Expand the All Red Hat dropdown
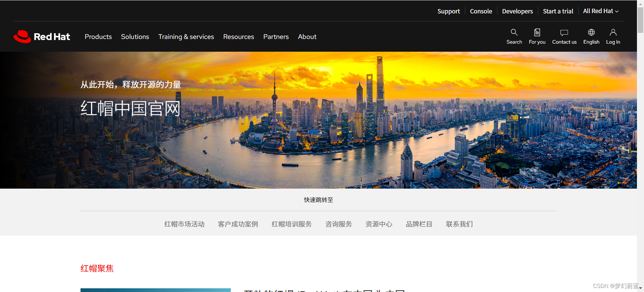644x292 pixels. click(x=601, y=11)
